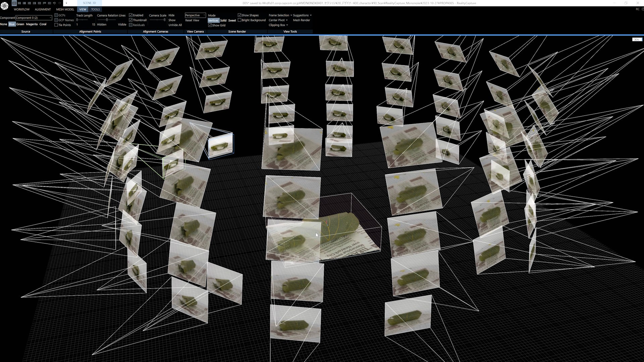
Task: Enable the Tie Points checkbox
Action: [56, 25]
